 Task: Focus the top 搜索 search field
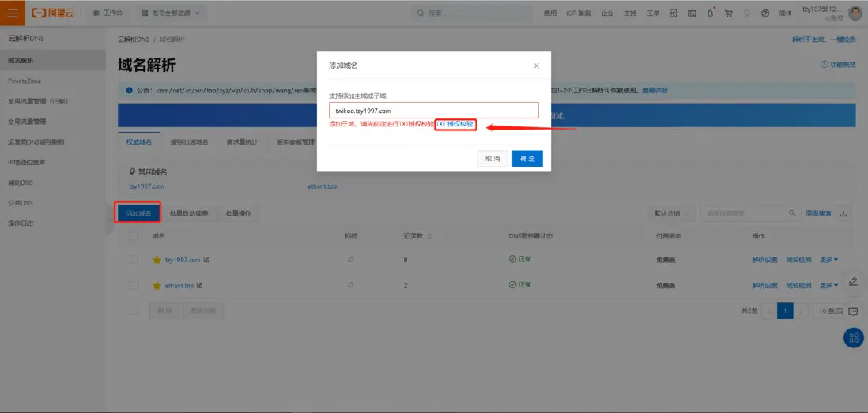[x=472, y=13]
